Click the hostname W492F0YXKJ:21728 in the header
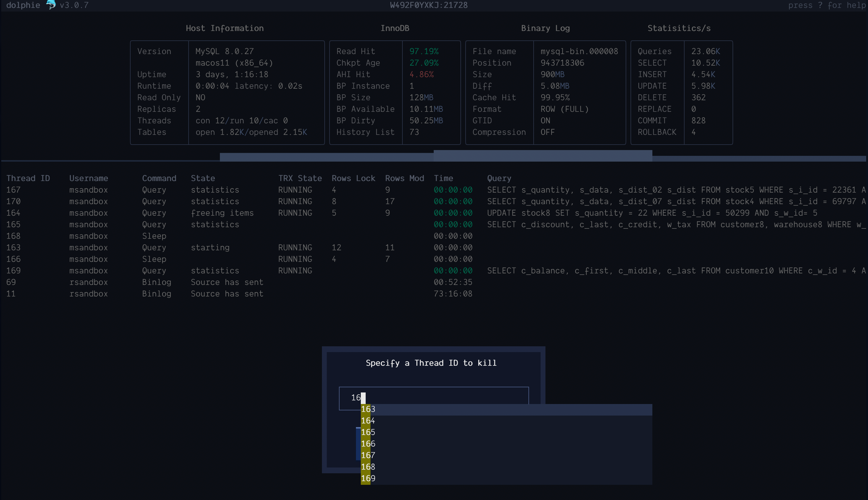868x500 pixels. (428, 5)
